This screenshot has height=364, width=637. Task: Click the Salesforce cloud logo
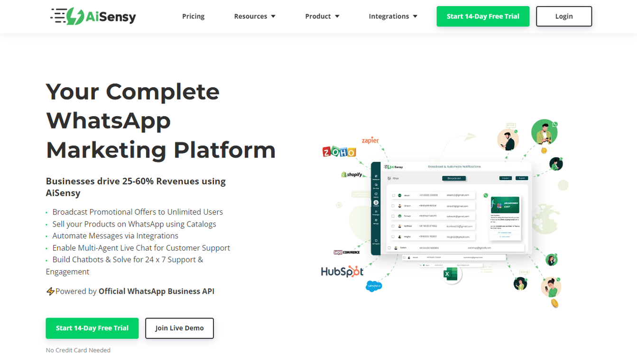(x=374, y=286)
